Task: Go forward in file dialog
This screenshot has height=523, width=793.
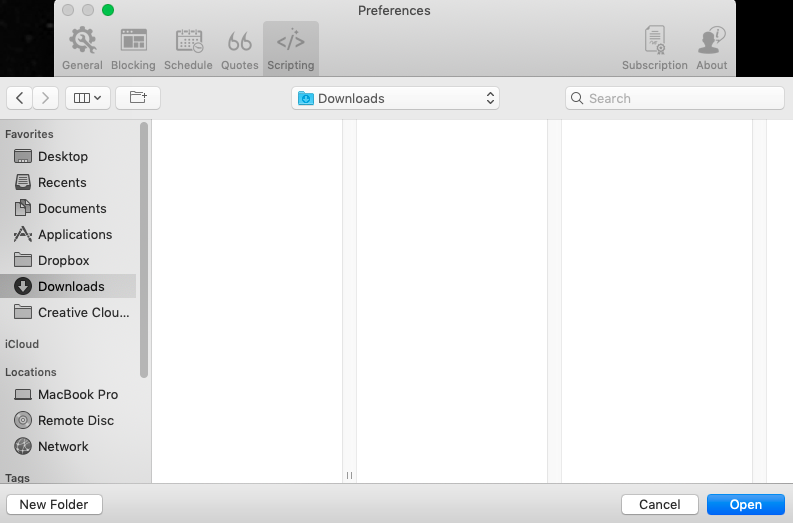Action: (x=46, y=98)
